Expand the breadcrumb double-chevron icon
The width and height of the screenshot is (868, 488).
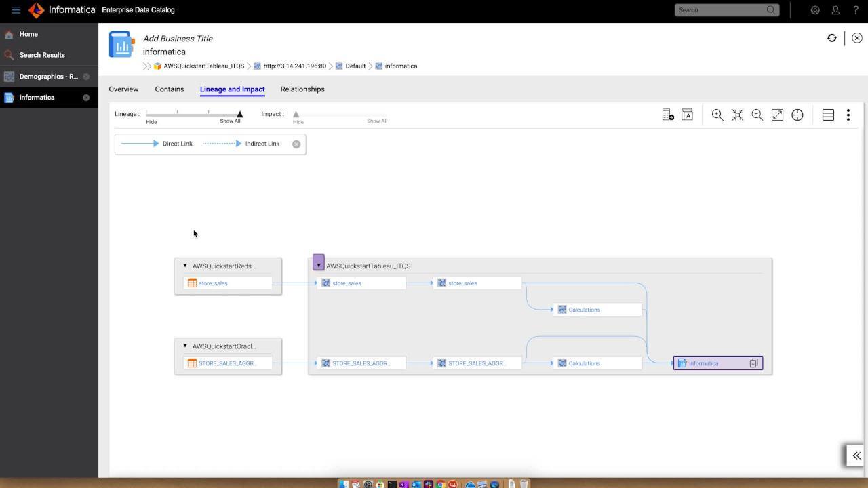[147, 66]
